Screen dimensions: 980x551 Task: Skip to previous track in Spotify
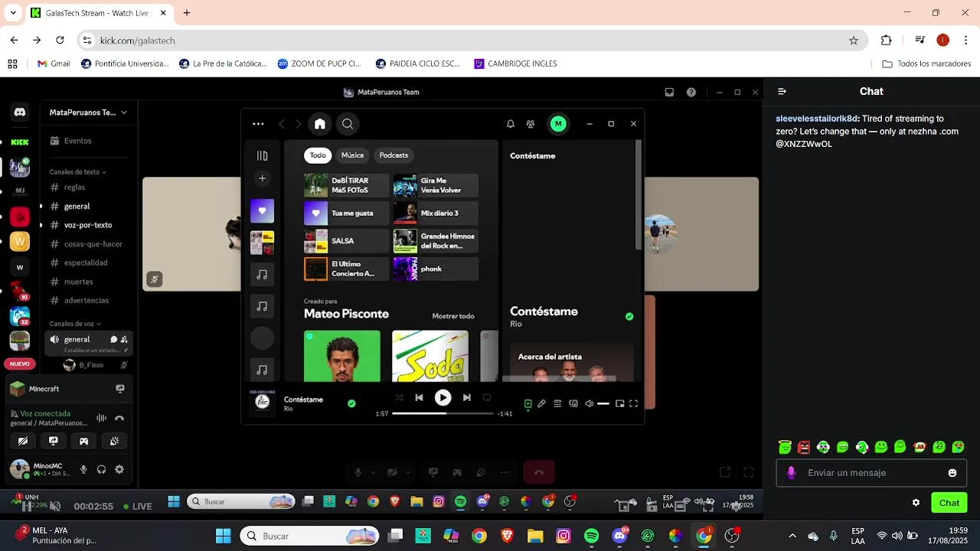pos(419,398)
